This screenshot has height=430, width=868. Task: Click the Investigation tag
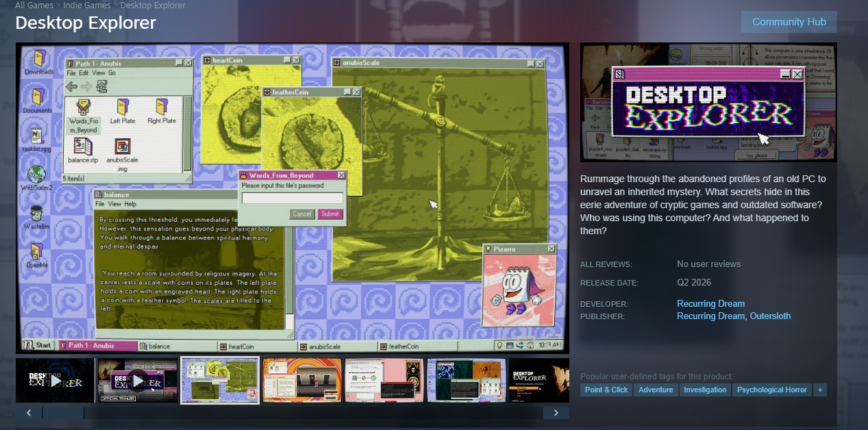pos(705,390)
